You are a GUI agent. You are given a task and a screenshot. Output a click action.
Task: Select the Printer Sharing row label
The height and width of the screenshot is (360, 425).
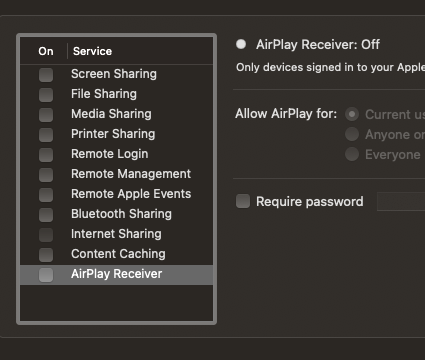(x=113, y=134)
